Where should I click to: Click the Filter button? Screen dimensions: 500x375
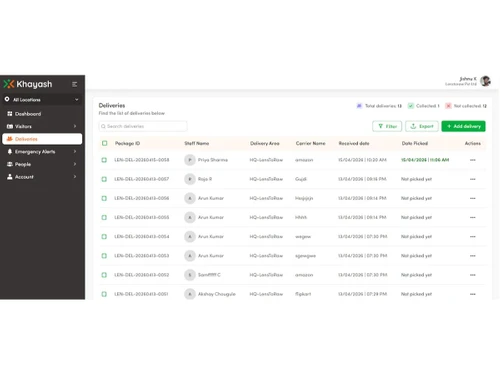tap(387, 126)
